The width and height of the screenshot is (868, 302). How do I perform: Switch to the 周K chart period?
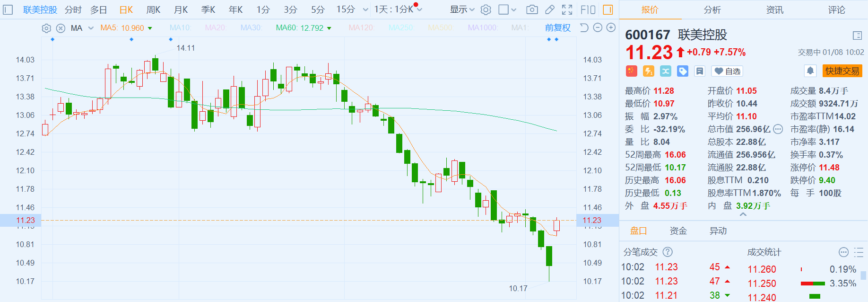point(153,9)
